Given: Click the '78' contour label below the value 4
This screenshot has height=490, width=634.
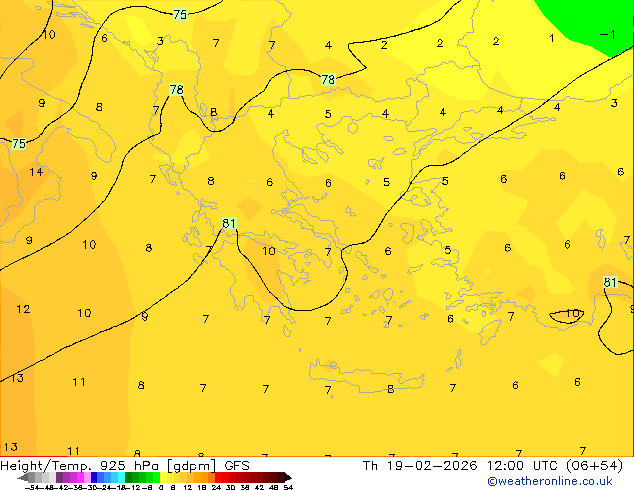Looking at the screenshot, I should pyautogui.click(x=328, y=79).
